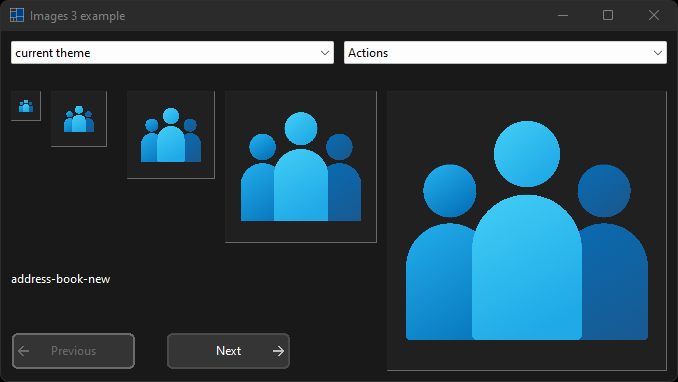Click the chevron of current theme combo box

325,53
